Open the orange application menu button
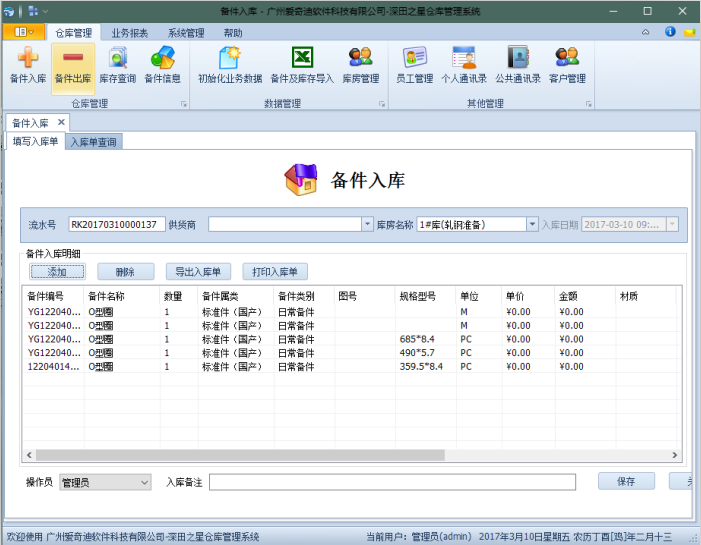Viewport: 701px width, 545px height. (x=24, y=32)
